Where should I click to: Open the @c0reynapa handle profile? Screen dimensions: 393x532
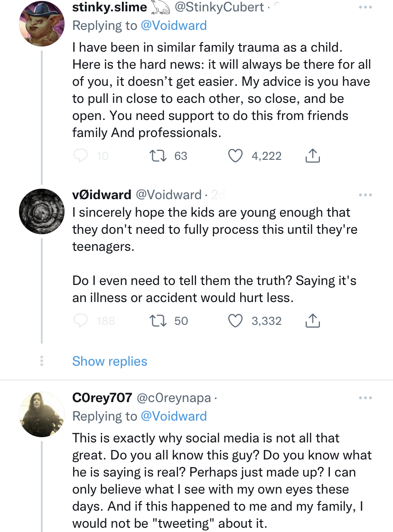[174, 398]
